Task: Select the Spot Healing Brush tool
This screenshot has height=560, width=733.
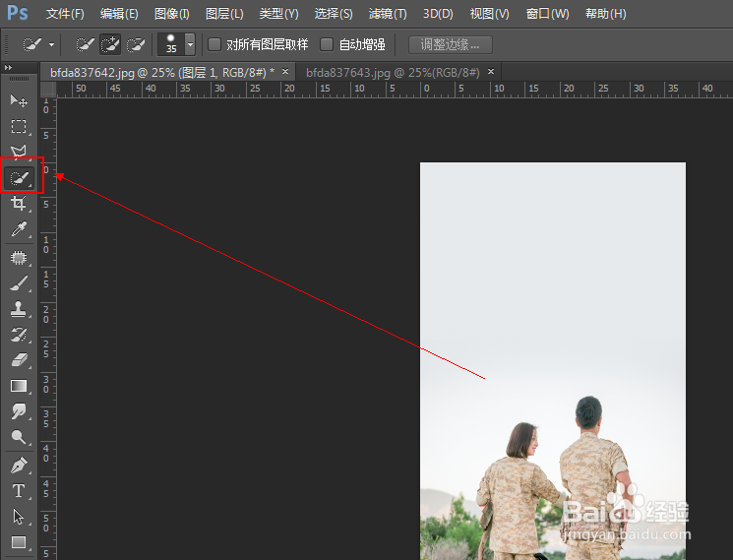Action: pos(19,258)
